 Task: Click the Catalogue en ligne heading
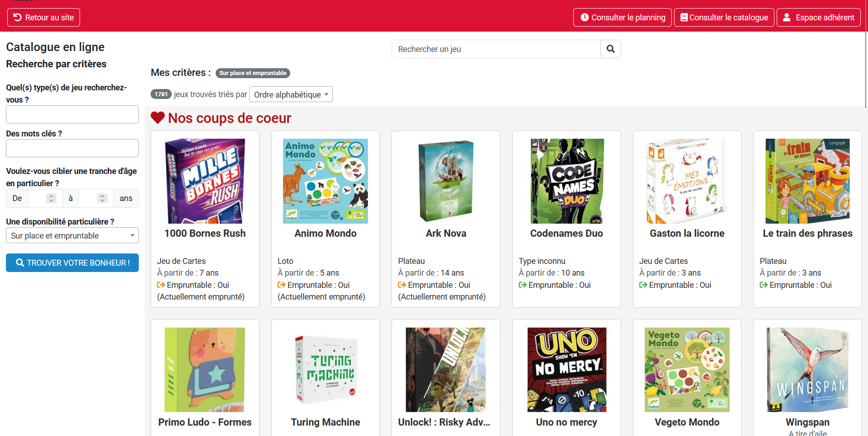[55, 47]
